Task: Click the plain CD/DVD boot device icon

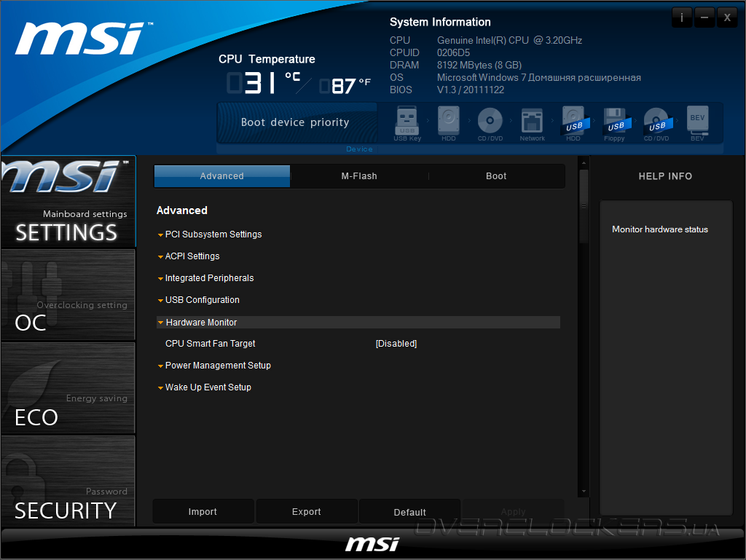Action: tap(490, 124)
